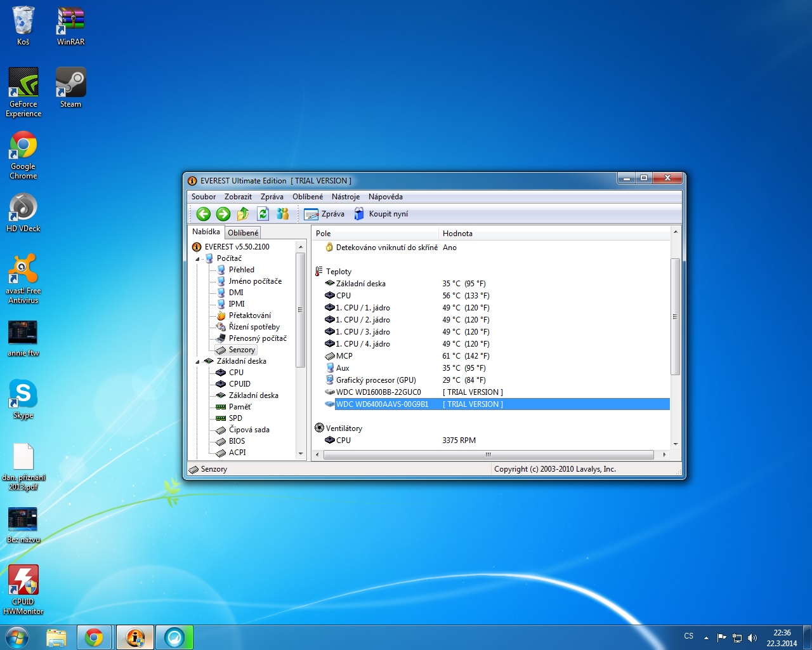Open the Zpráva report toolbar button

[x=324, y=214]
